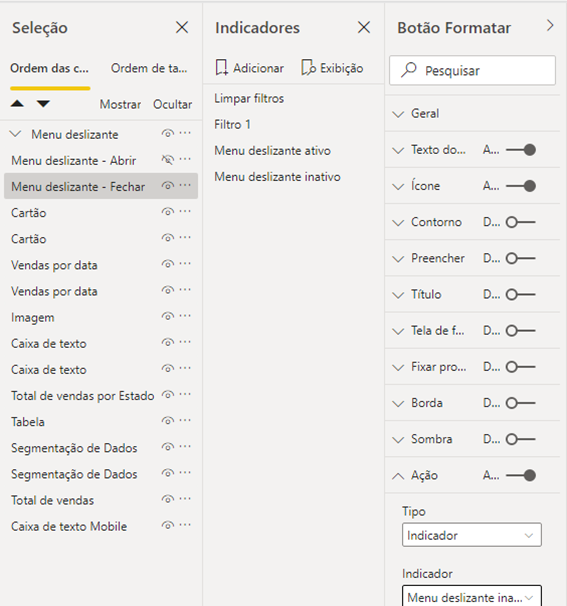The image size is (567, 606).
Task: Click search magnifier icon in Pesquisar
Action: point(408,70)
